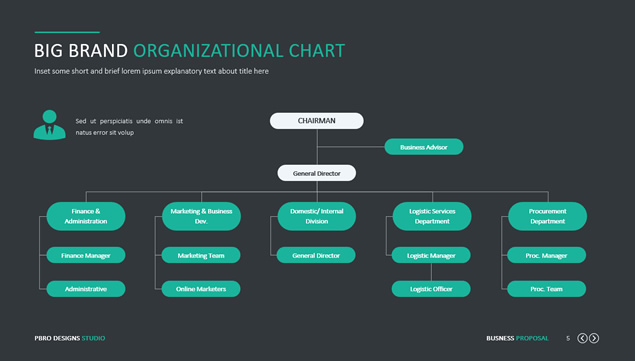Click the PBRO DESIGNS STUDIO footer text
Viewport: 635px width, 361px height.
pos(70,338)
